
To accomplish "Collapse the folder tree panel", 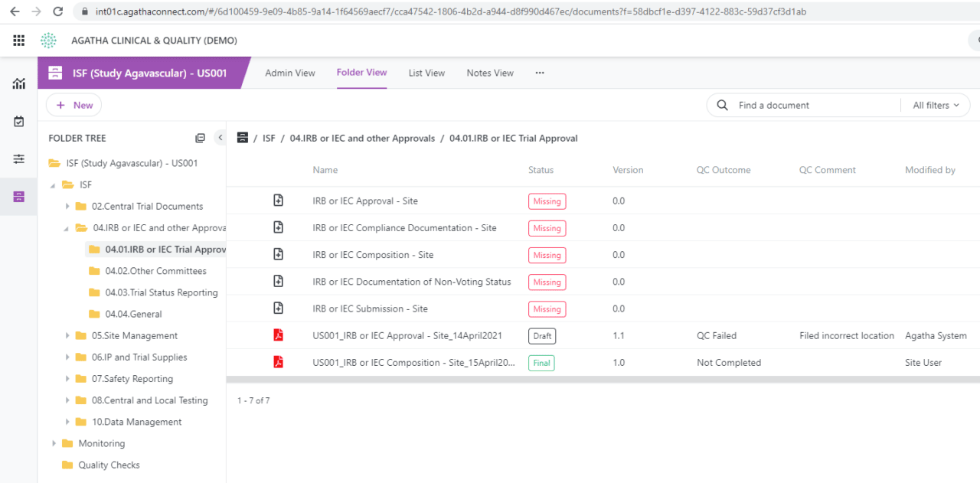I will 220,138.
